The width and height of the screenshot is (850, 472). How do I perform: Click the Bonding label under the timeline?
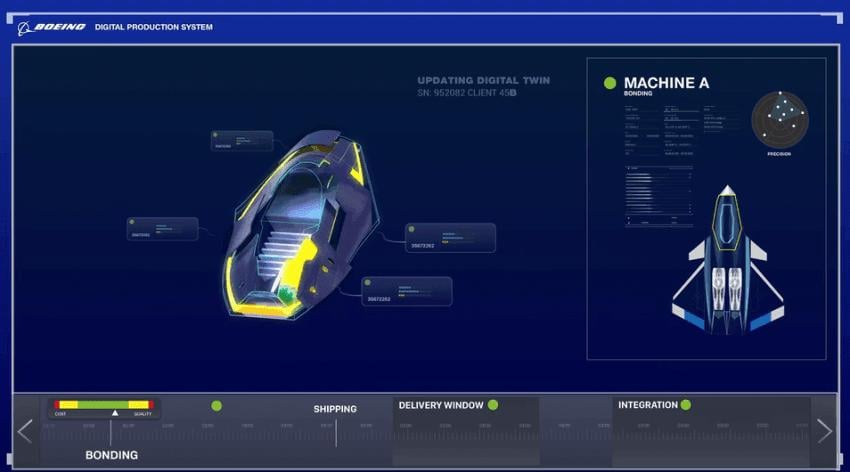pyautogui.click(x=111, y=455)
